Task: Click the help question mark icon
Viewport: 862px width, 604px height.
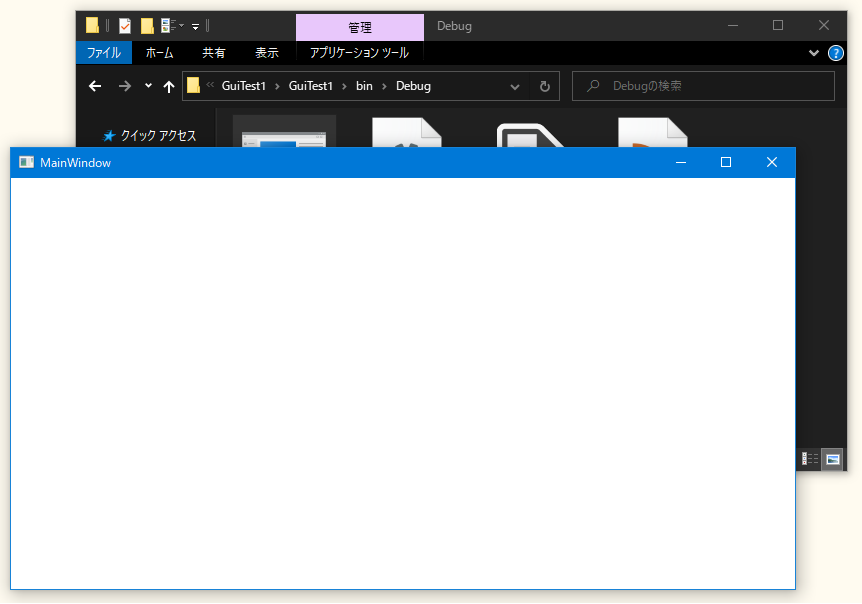Action: click(836, 53)
